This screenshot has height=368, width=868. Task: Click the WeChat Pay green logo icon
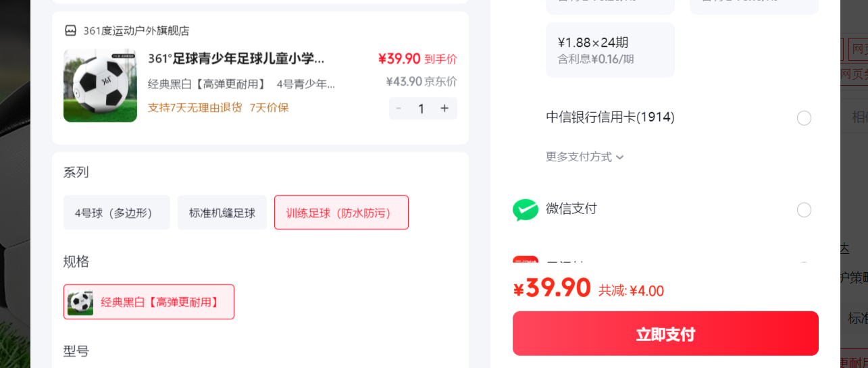(525, 210)
